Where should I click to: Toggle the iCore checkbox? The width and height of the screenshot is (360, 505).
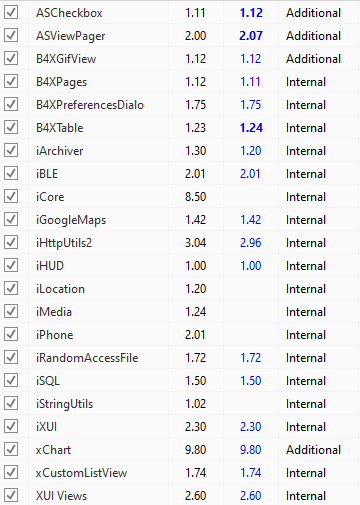click(x=11, y=196)
